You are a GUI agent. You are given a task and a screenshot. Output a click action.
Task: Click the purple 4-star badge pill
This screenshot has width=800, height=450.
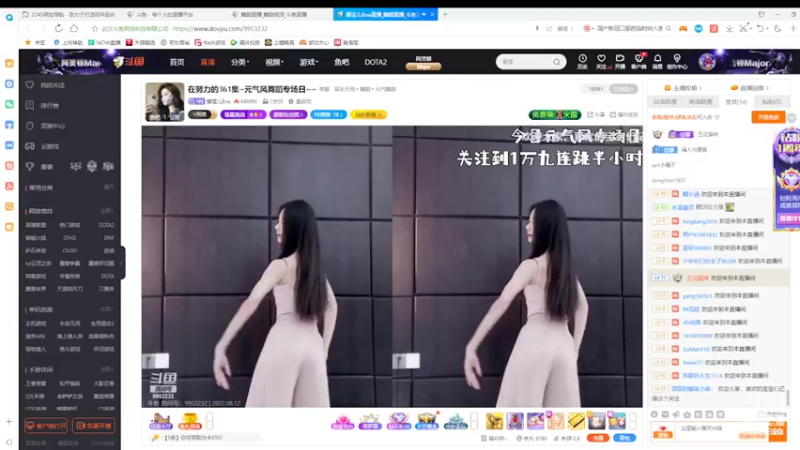tap(243, 115)
